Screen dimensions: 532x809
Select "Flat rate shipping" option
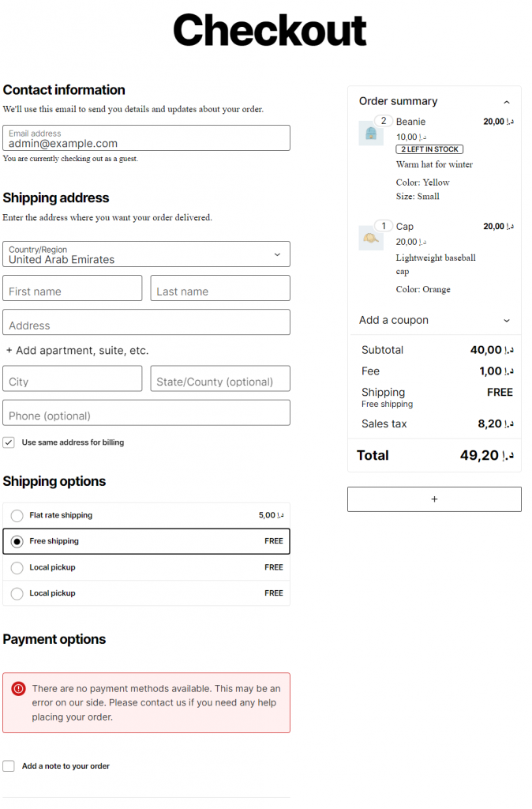pos(17,515)
